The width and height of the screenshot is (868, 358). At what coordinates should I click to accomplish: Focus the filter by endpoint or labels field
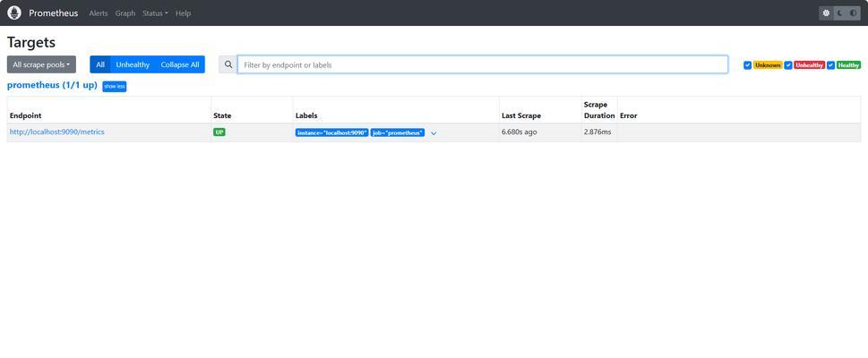click(x=483, y=64)
